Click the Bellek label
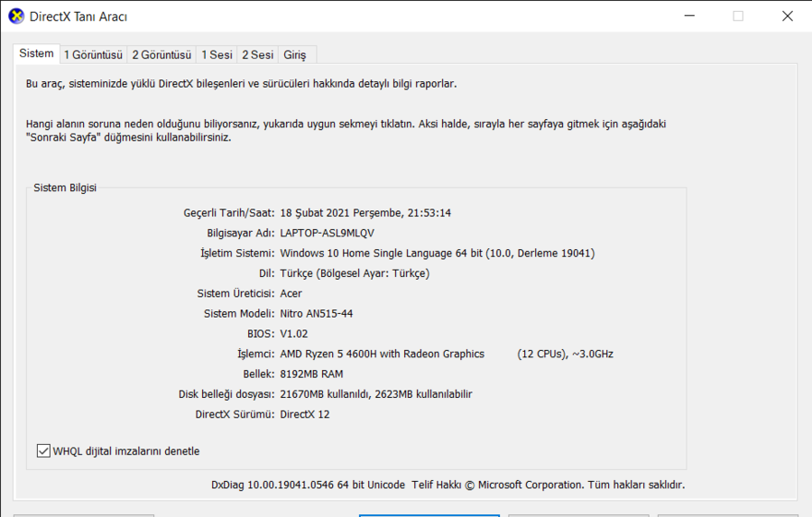 point(258,374)
